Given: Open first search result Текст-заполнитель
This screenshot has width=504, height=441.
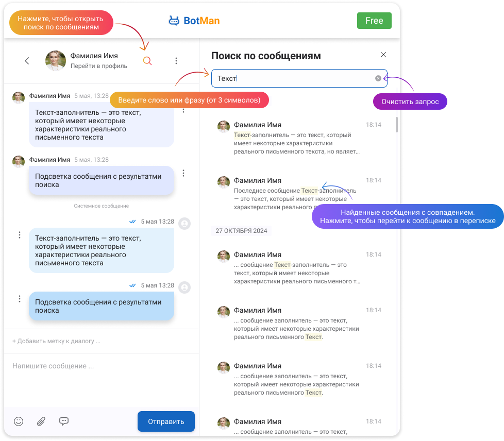Looking at the screenshot, I should [x=299, y=138].
